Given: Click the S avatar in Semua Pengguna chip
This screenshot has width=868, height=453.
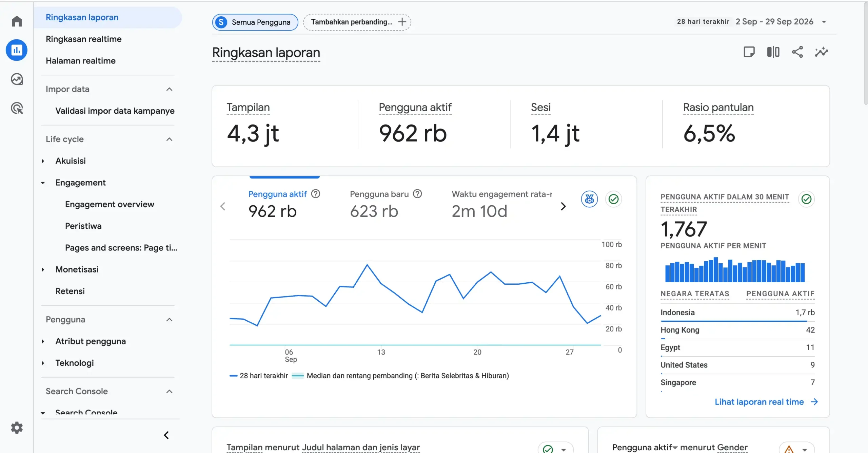Looking at the screenshot, I should [221, 22].
